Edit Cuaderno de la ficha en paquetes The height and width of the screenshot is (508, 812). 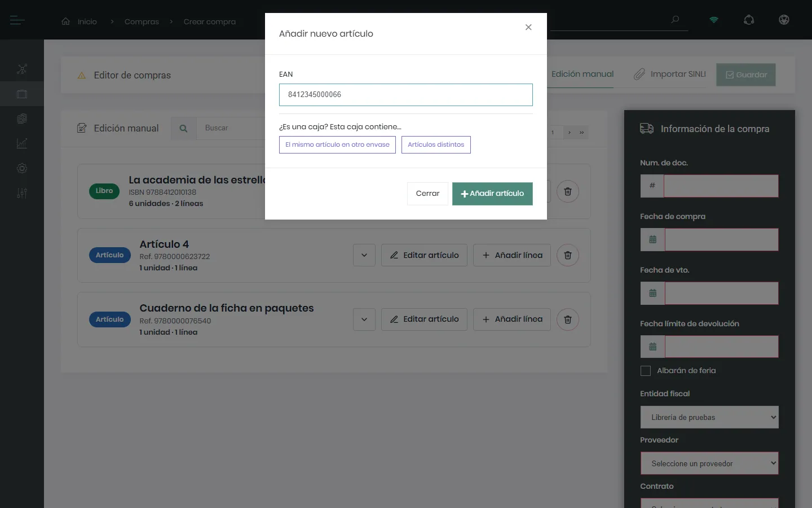point(424,319)
